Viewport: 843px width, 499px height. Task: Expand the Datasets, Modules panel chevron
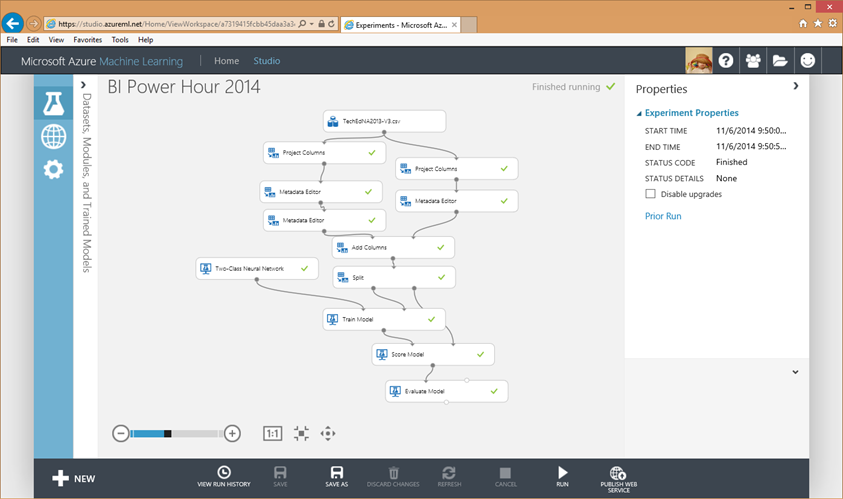pos(83,85)
